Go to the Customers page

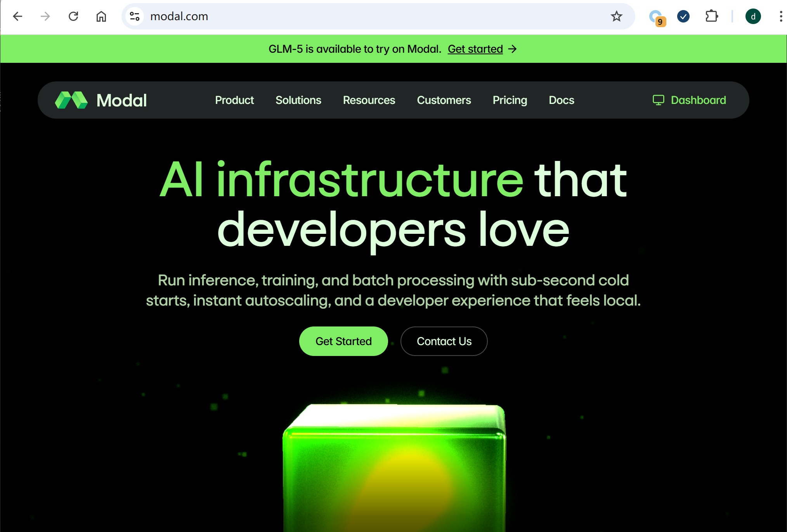[x=444, y=100]
